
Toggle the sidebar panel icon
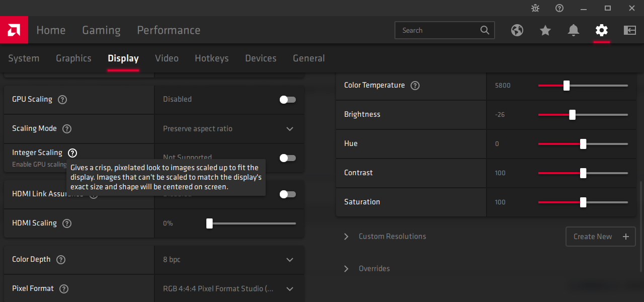pyautogui.click(x=630, y=30)
